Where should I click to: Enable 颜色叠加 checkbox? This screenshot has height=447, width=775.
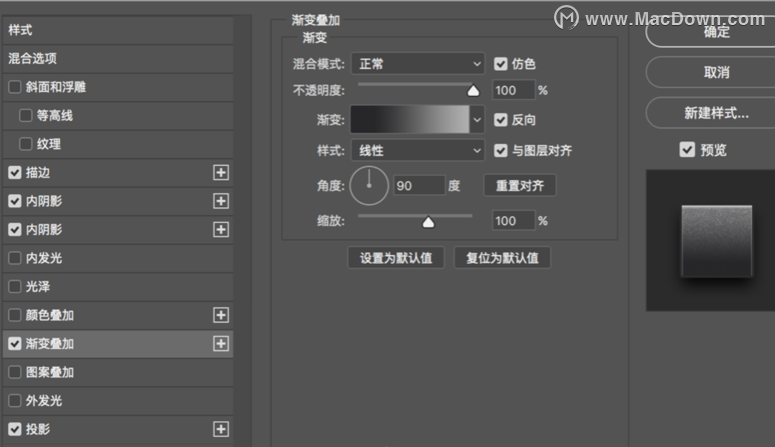pos(15,315)
